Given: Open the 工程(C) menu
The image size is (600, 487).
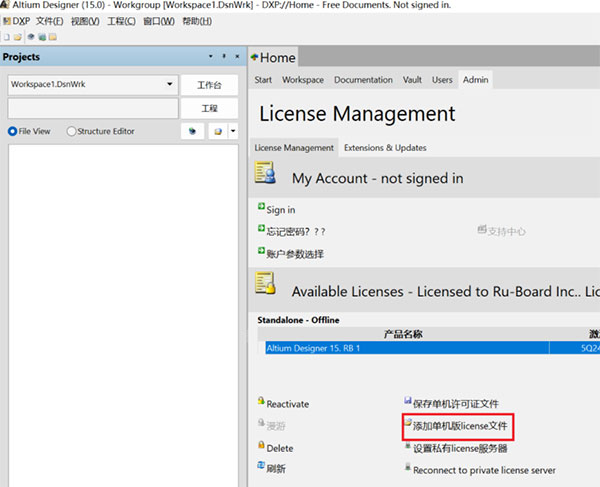Looking at the screenshot, I should tap(121, 21).
